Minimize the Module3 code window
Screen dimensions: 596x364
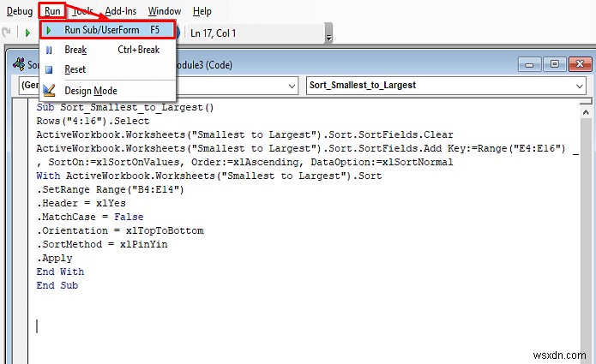[x=529, y=64]
